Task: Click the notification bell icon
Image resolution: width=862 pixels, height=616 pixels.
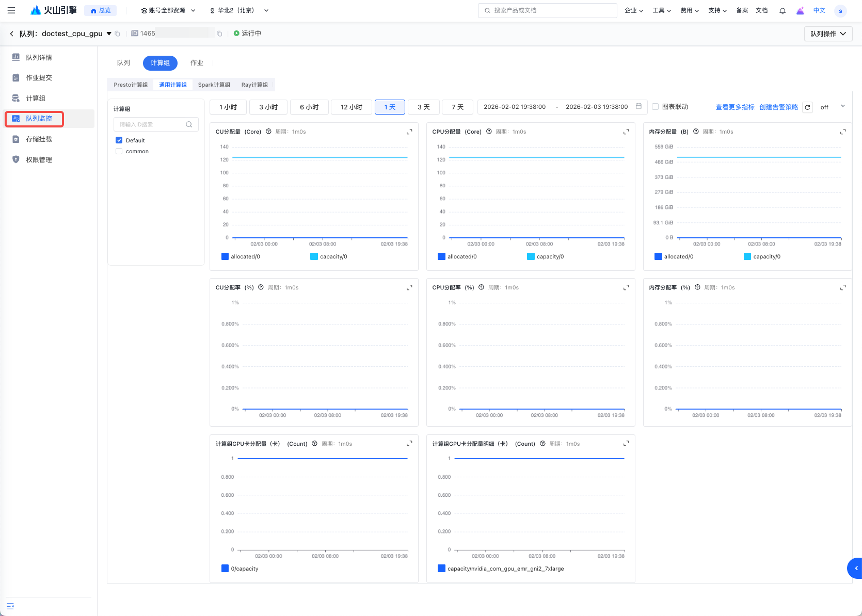Action: click(x=783, y=11)
